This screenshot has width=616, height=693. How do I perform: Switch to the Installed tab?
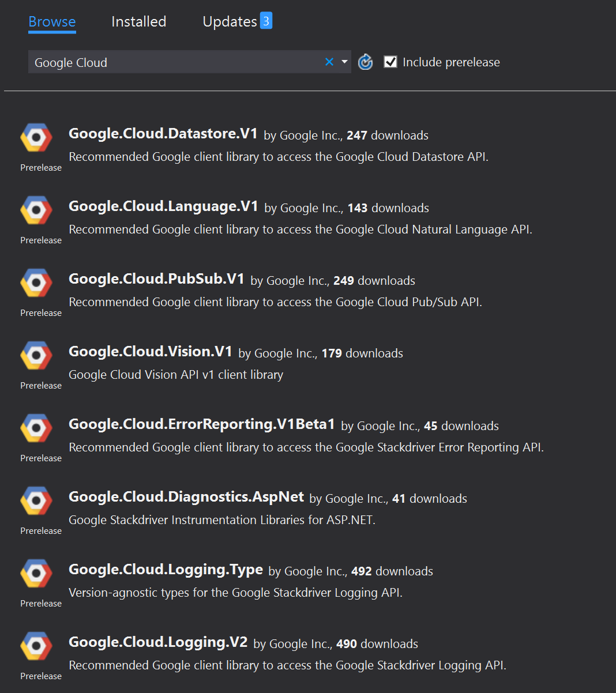(138, 21)
